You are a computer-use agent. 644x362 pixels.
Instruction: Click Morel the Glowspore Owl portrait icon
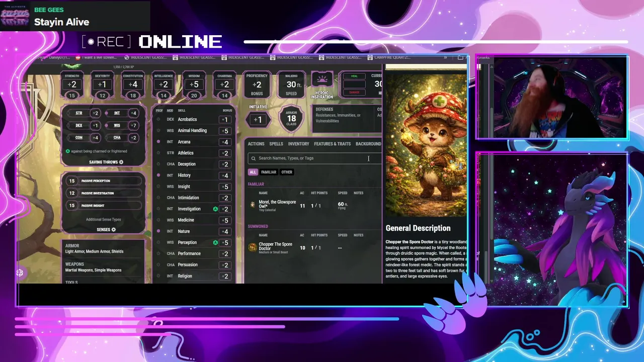click(253, 205)
